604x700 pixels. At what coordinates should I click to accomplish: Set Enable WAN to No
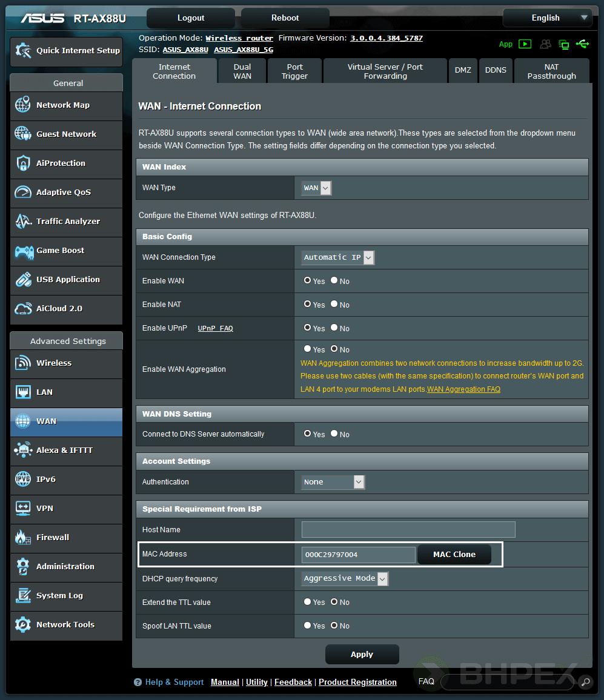tap(334, 280)
